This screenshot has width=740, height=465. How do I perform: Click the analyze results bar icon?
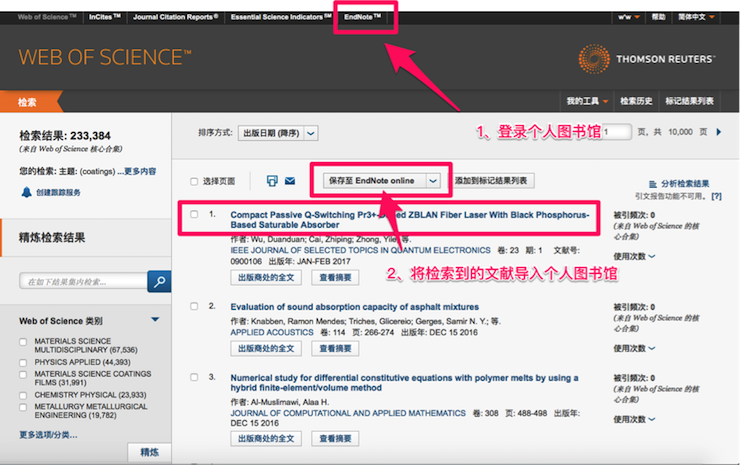pos(653,184)
